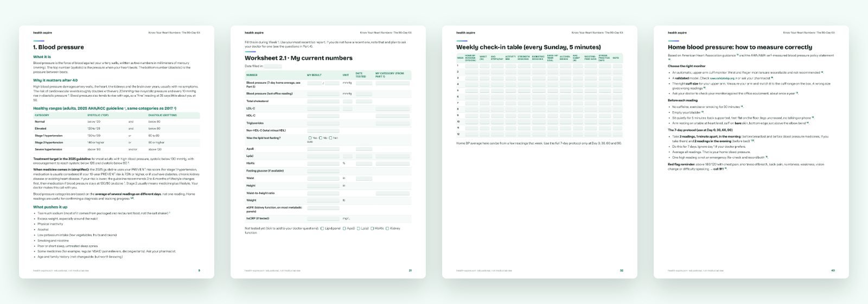This screenshot has height=304, width=868.
Task: Check HbA1c in Not tested yet list
Action: [x=373, y=229]
